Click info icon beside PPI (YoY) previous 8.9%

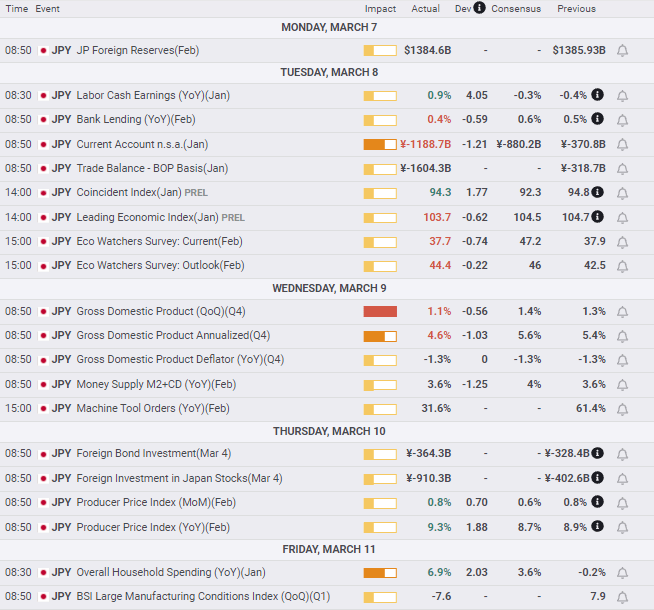597,526
